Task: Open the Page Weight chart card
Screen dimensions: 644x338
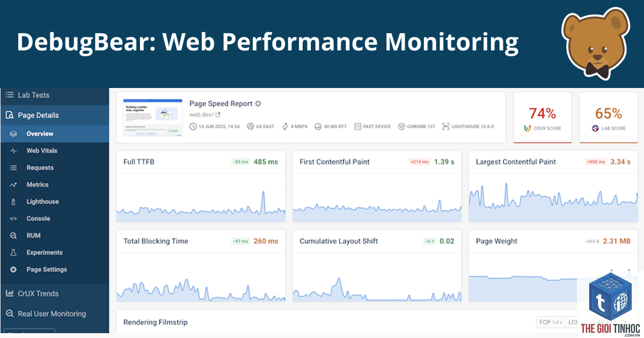Action: click(x=553, y=266)
